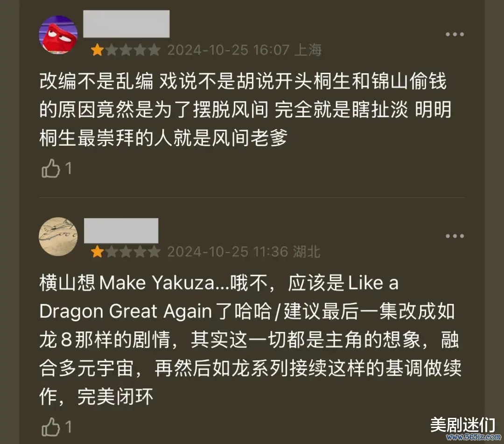Open the more options menu on the Shanghai review
Screen dimensions: 504x444
pos(455,35)
